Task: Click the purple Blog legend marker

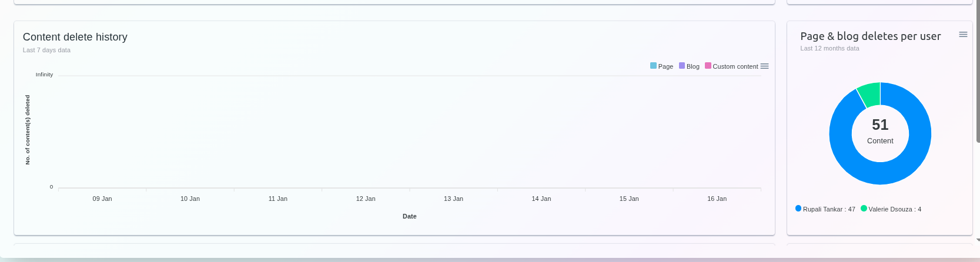Action: coord(682,66)
